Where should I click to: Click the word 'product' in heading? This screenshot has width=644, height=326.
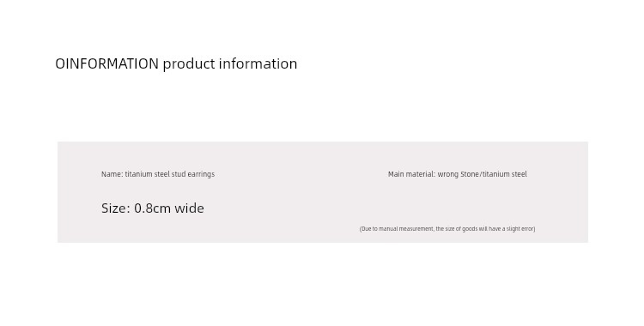189,65
